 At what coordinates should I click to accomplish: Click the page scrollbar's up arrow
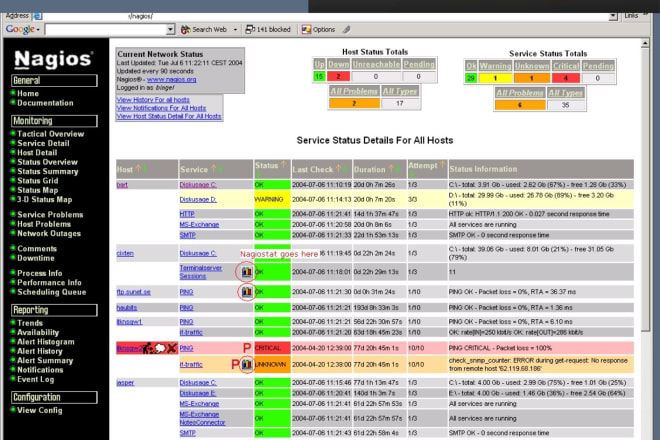coord(645,43)
